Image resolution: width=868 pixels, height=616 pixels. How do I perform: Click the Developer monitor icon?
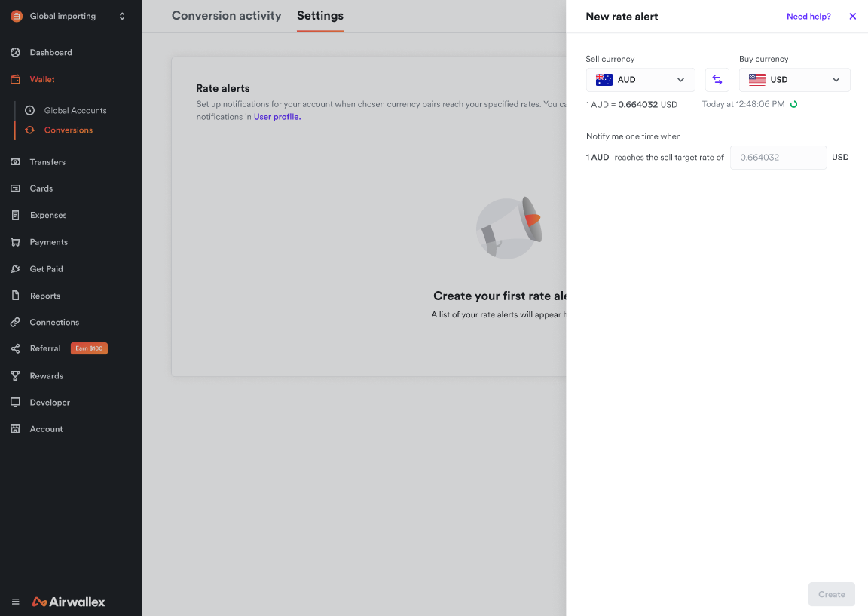pos(15,403)
